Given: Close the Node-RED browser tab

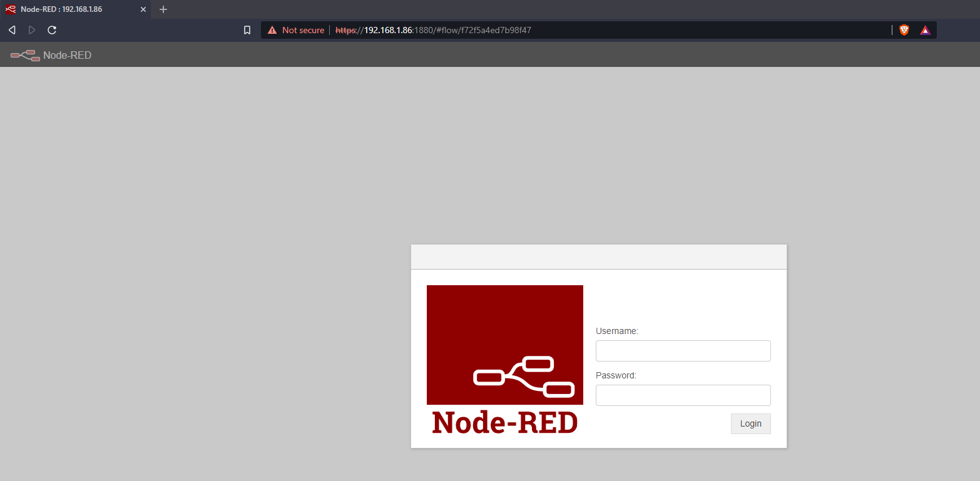Looking at the screenshot, I should pyautogui.click(x=143, y=9).
